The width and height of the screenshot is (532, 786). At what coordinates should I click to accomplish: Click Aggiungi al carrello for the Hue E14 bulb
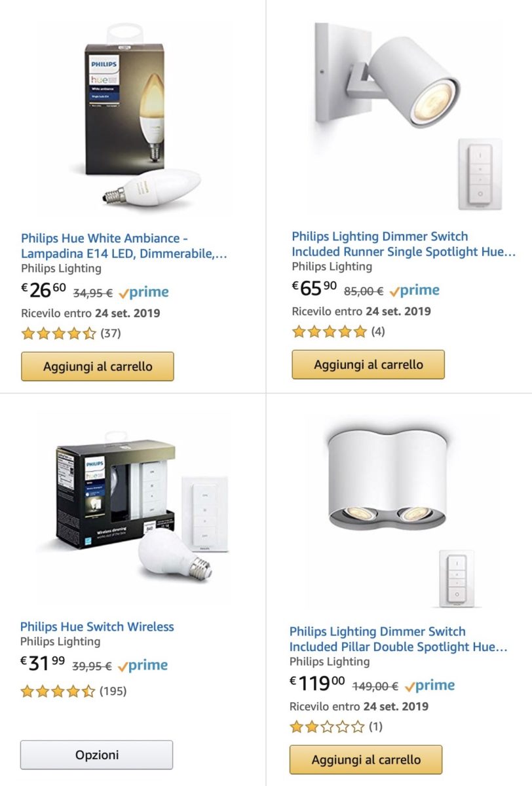tap(98, 365)
